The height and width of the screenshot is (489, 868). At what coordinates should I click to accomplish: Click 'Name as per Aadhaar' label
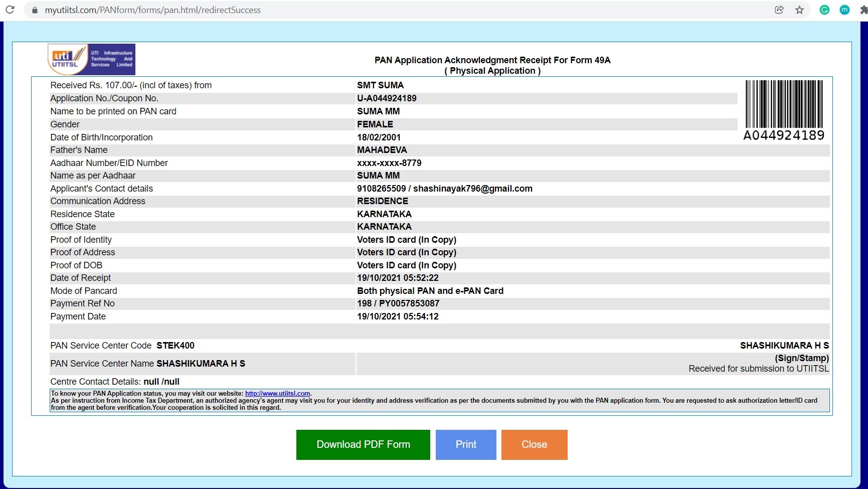point(93,176)
